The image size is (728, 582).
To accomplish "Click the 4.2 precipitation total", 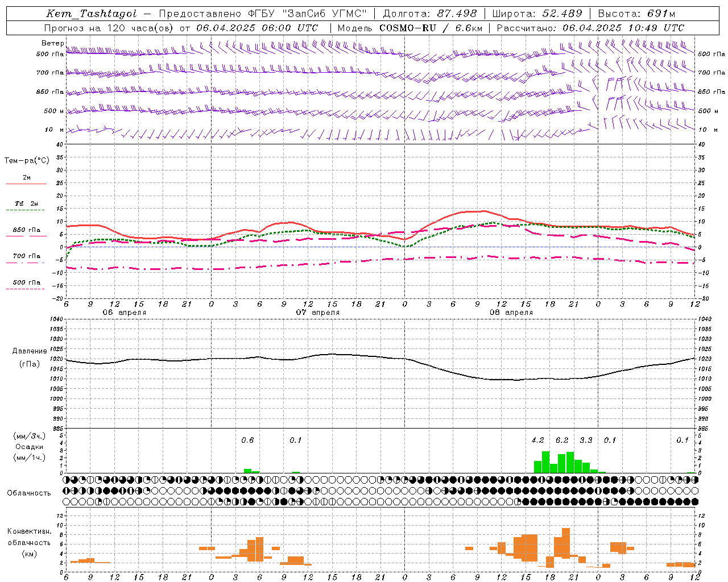I will pos(537,440).
